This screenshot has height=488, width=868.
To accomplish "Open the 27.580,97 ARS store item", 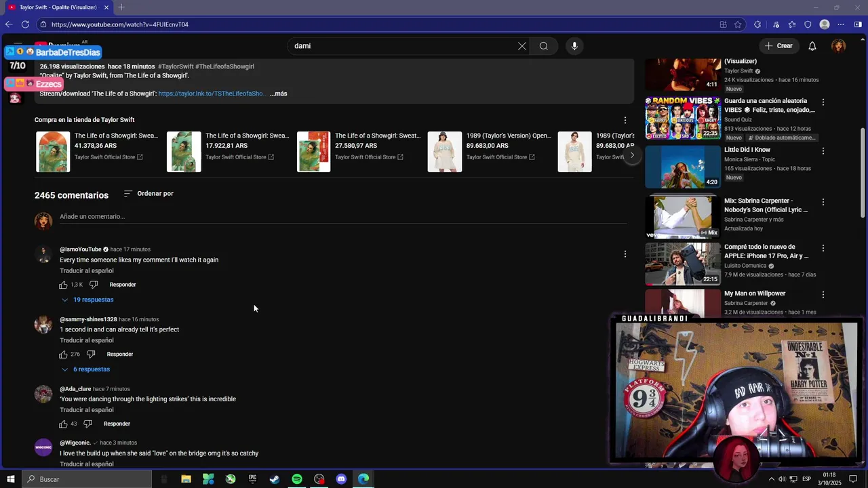I will pos(359,152).
